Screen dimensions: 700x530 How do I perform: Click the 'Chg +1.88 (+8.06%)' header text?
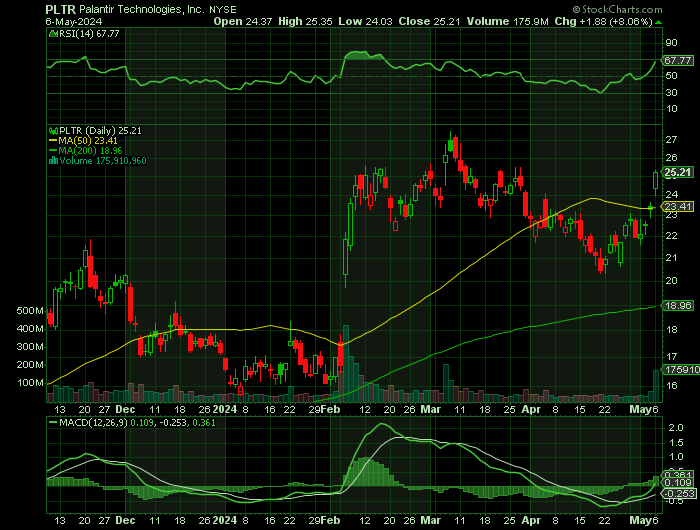click(x=604, y=21)
